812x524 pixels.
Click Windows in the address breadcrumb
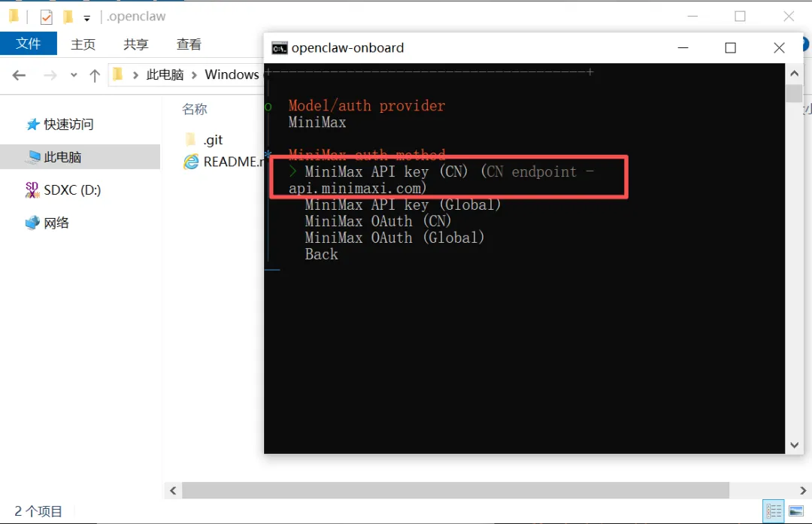232,74
